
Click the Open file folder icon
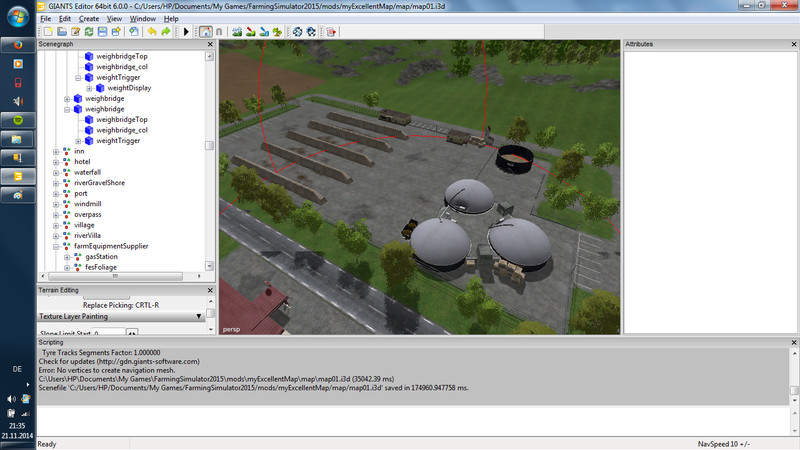click(x=62, y=32)
